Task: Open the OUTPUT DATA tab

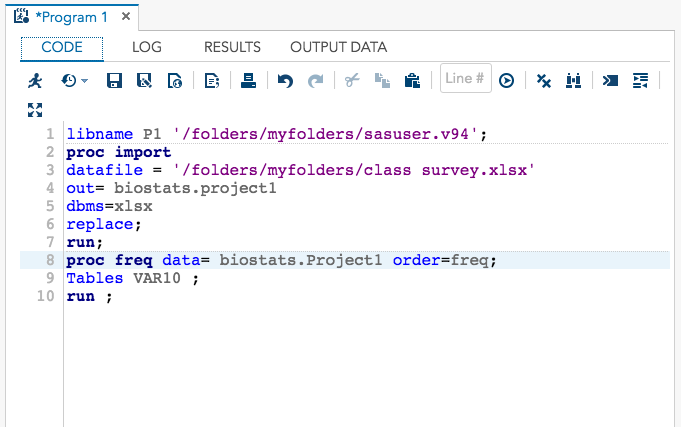Action: [x=339, y=47]
